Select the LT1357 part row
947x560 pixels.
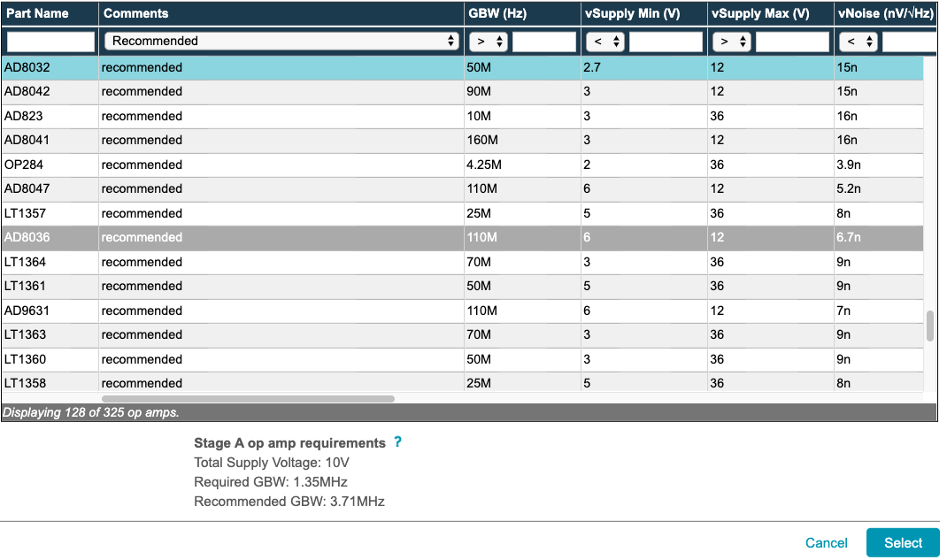pos(462,213)
